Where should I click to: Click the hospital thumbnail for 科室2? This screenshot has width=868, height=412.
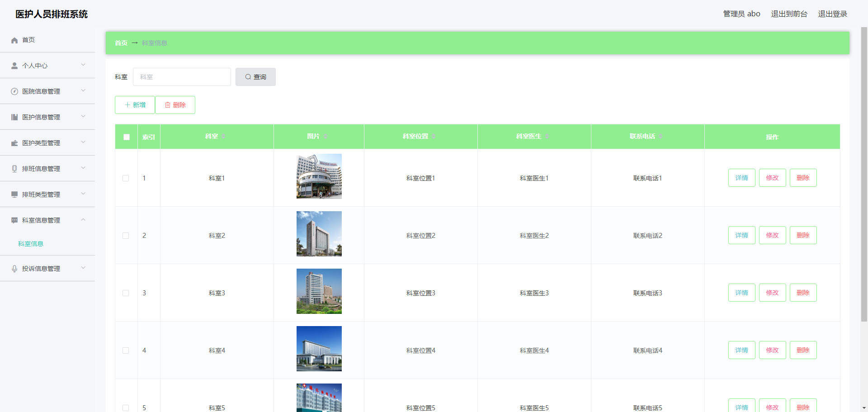click(319, 234)
